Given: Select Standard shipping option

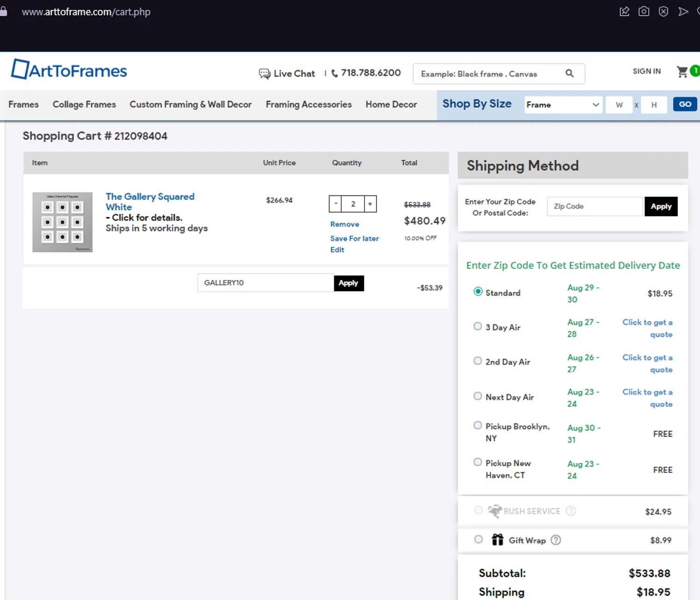Looking at the screenshot, I should 478,292.
